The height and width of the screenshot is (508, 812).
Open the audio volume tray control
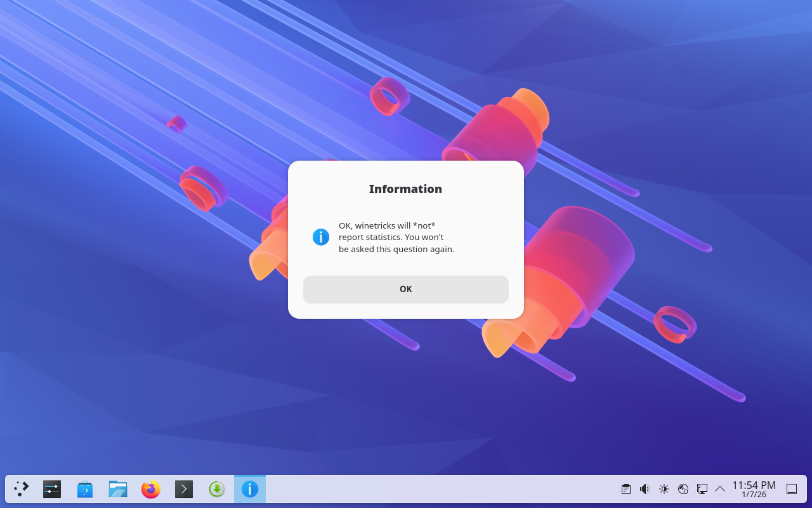[x=645, y=489]
